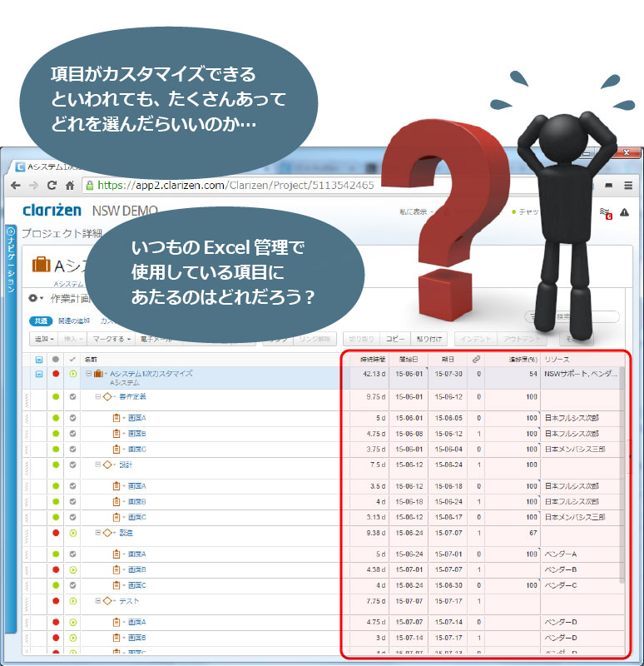Click clipboard icon of 画面A starting 15-06-01
This screenshot has width=644, height=666.
click(116, 418)
